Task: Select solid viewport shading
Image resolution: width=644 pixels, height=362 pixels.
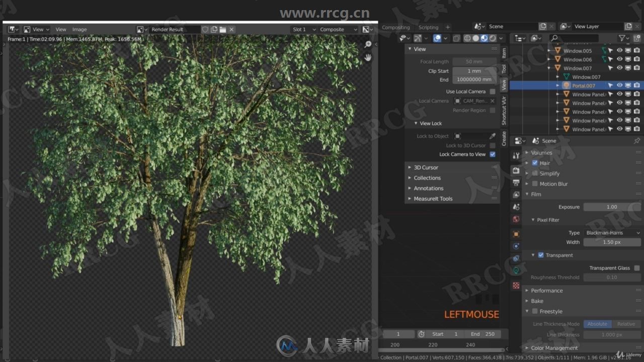Action: coord(476,38)
